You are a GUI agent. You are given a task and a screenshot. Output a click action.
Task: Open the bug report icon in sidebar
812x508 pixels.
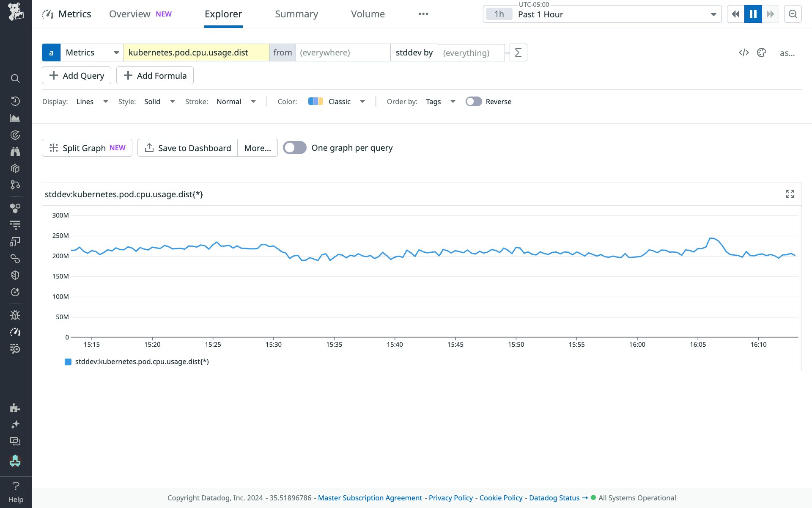[15, 315]
